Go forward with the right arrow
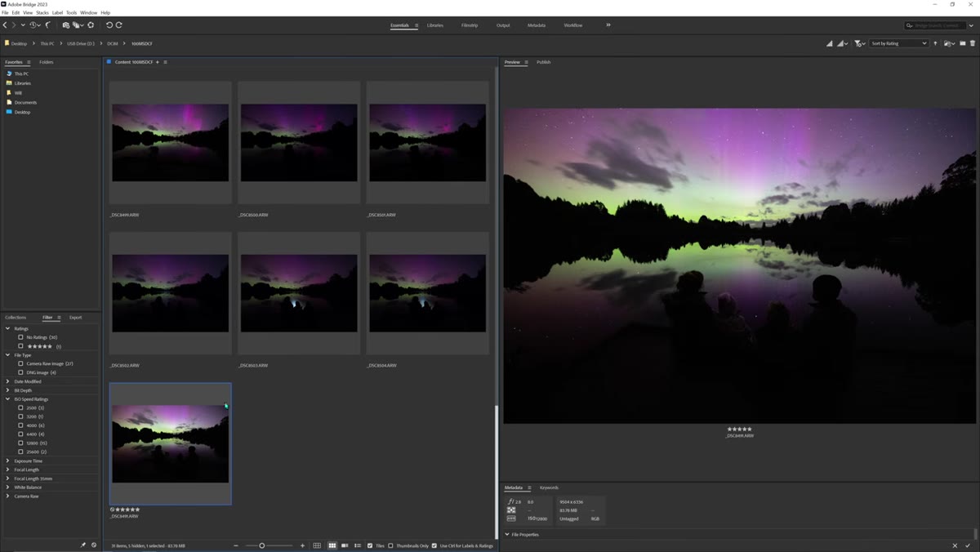Image resolution: width=980 pixels, height=552 pixels. 14,25
